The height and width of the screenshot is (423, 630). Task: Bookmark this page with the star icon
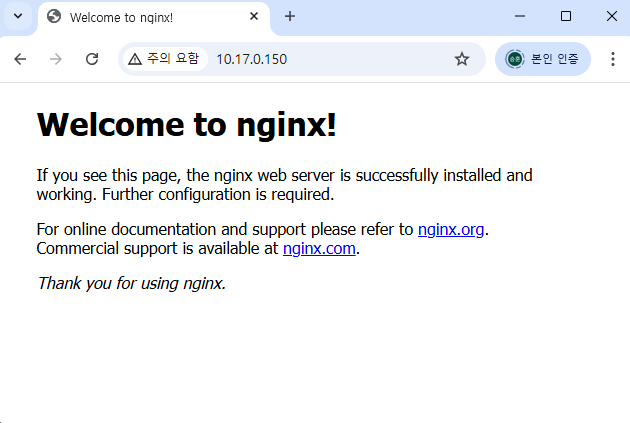pyautogui.click(x=462, y=59)
